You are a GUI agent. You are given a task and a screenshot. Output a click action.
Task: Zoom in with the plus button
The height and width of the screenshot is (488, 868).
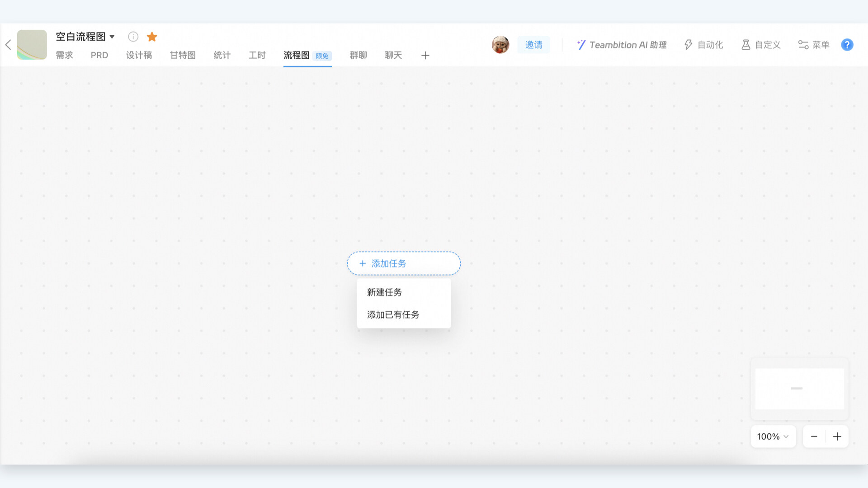coord(837,436)
